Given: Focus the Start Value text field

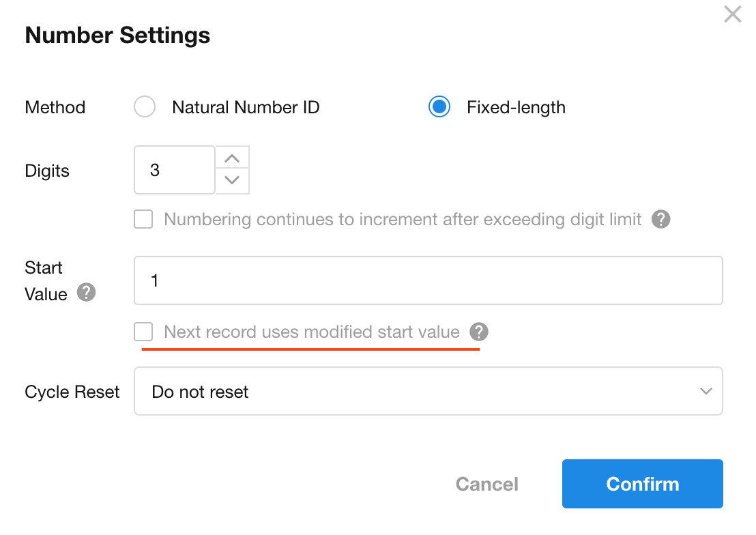Looking at the screenshot, I should click(428, 280).
